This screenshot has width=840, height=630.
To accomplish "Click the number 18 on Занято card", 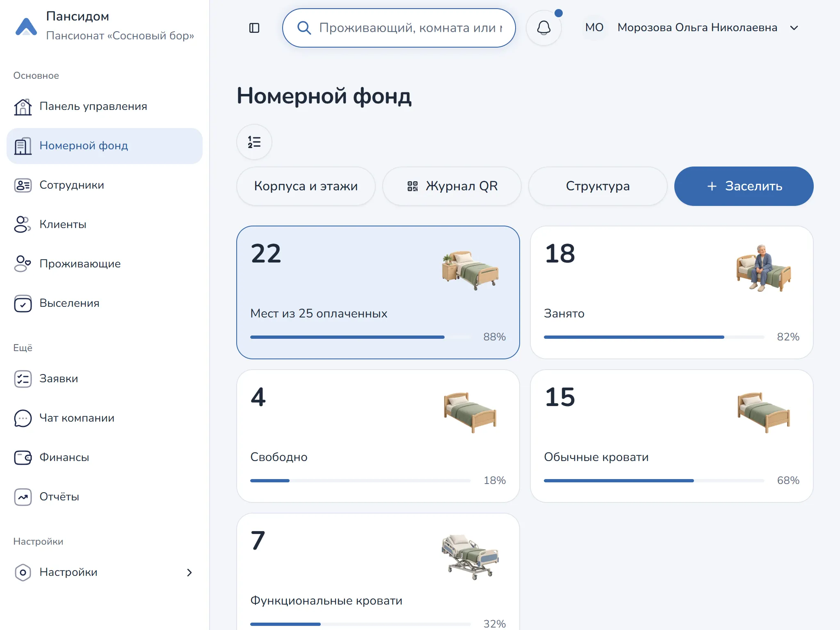I will pos(560,253).
